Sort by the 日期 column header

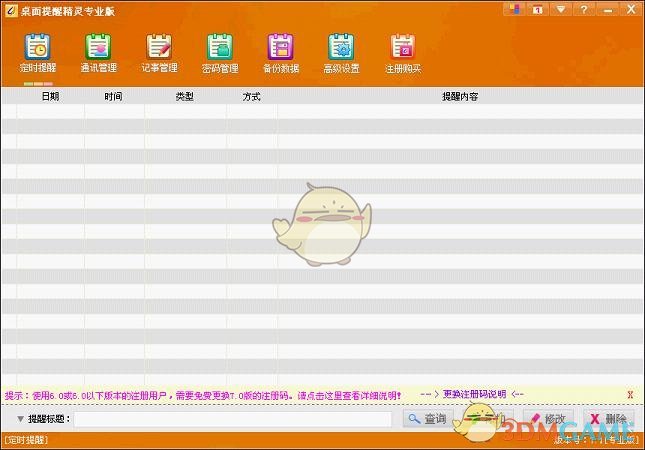click(50, 96)
